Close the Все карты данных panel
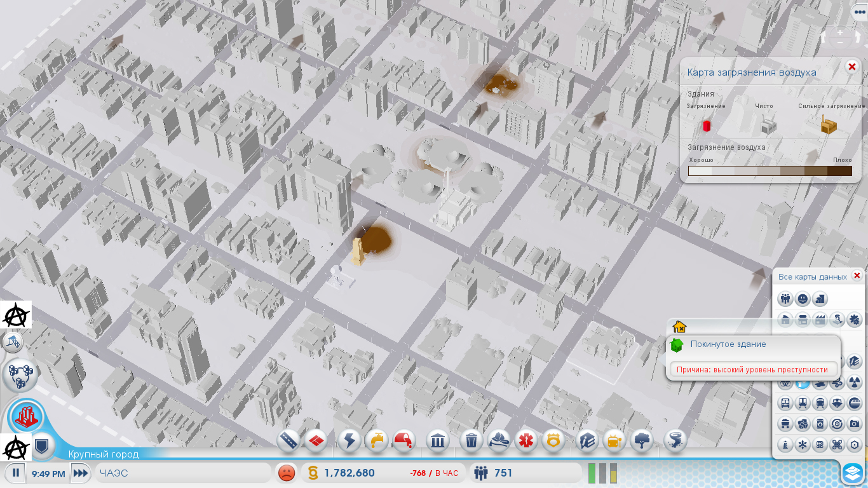 (857, 276)
